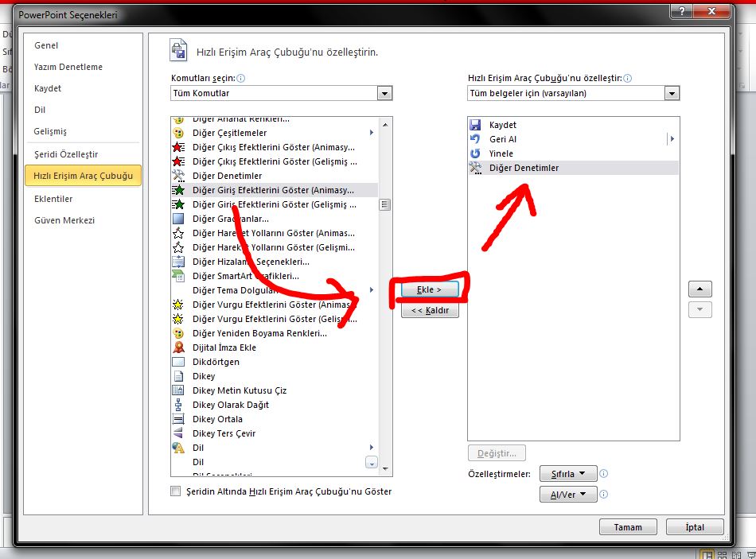
Task: Expand the Geri Al split arrow
Action: click(x=672, y=139)
